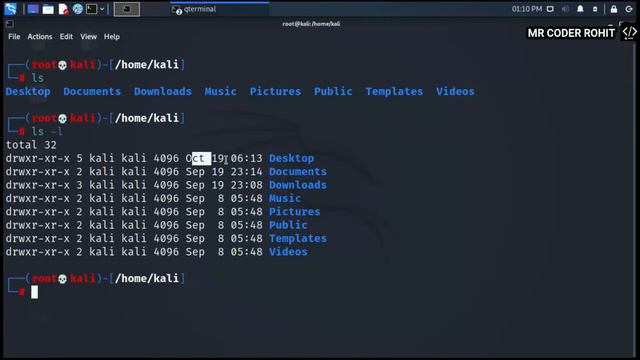The width and height of the screenshot is (640, 360).
Task: Click permissions 'drwxr-xr-x' of Music row
Action: tap(38, 198)
